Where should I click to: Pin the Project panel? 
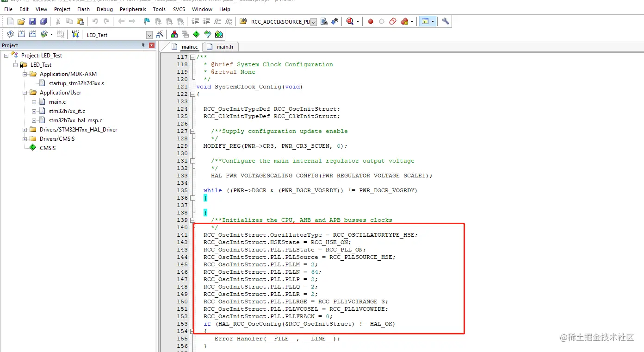(x=143, y=45)
